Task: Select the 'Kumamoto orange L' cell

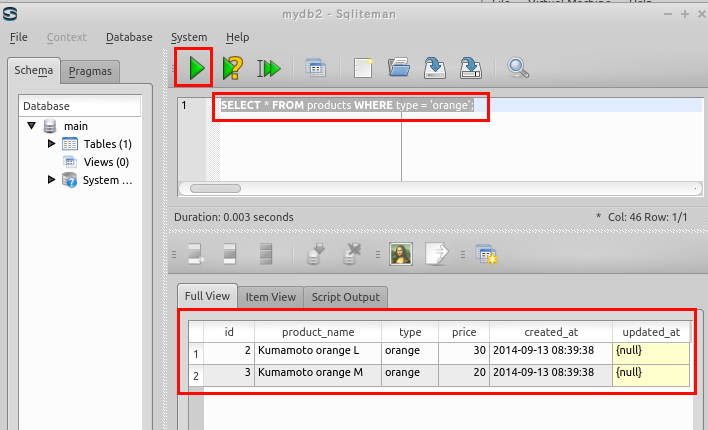Action: coord(318,353)
